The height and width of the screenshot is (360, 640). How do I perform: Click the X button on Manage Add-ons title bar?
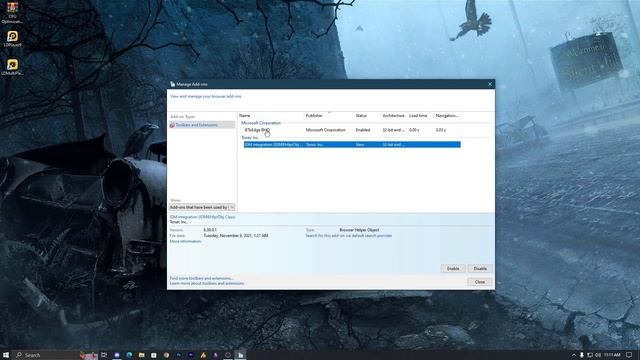click(x=490, y=84)
